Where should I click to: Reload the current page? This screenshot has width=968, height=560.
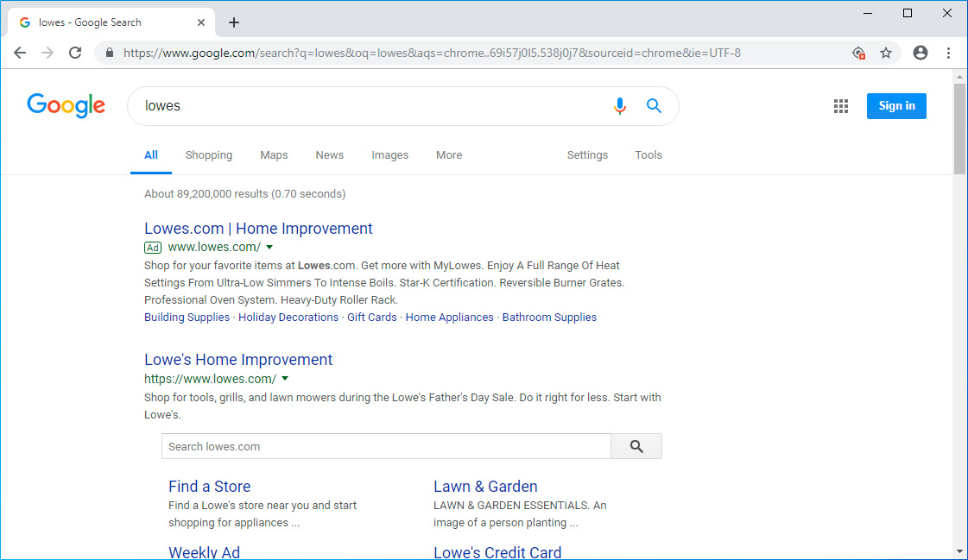click(x=75, y=53)
